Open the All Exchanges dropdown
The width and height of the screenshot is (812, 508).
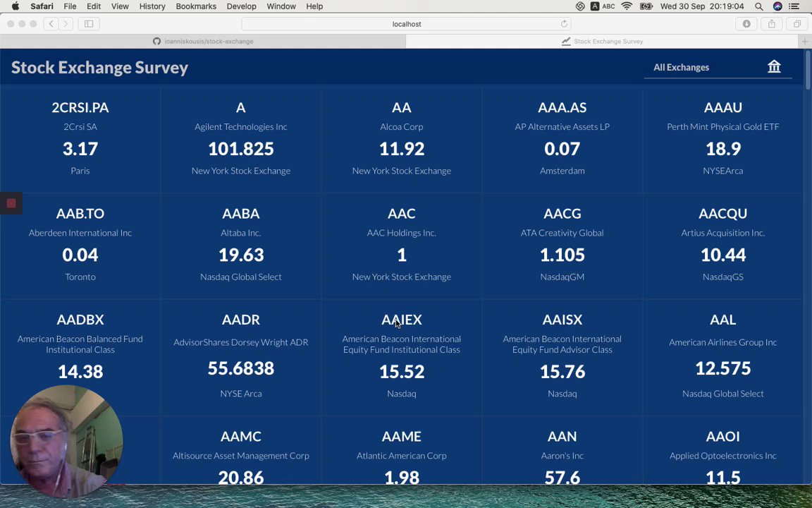click(x=718, y=68)
